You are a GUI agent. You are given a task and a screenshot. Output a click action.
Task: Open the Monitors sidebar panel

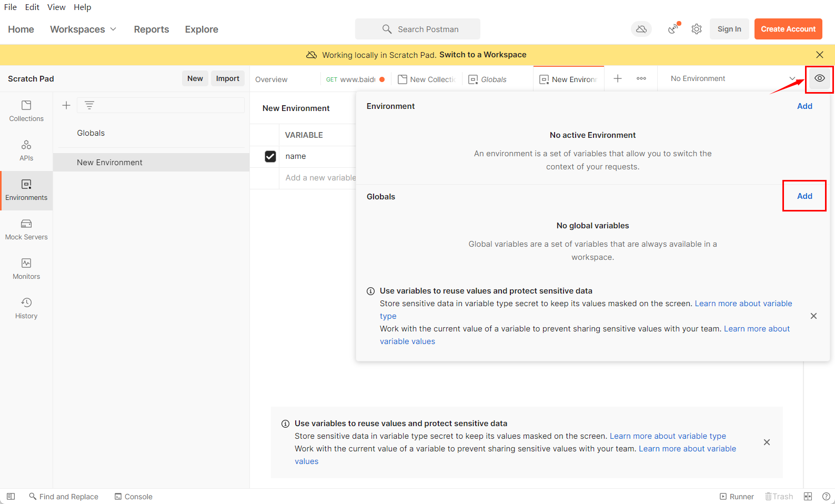click(x=26, y=269)
